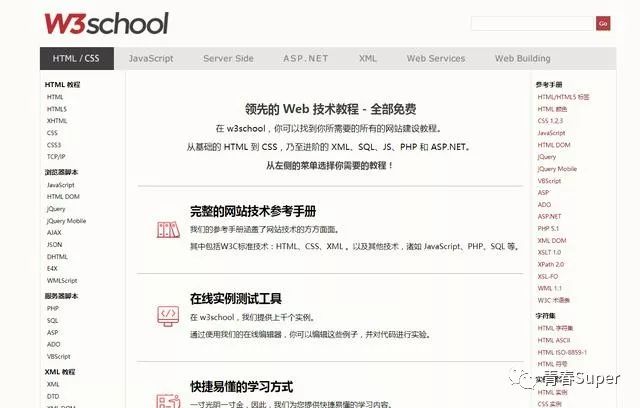Image resolution: width=640 pixels, height=408 pixels.
Task: Open the HTML ASCII charset link
Action: 554,340
